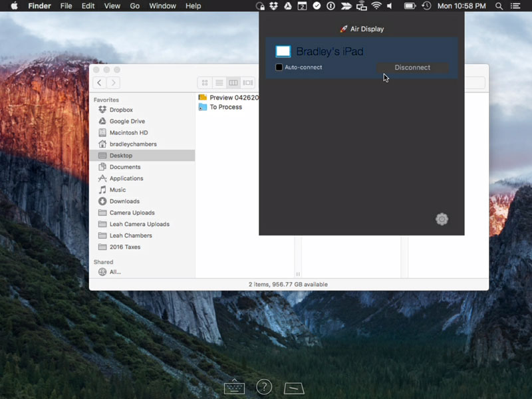Open the Window menu
The height and width of the screenshot is (399, 532).
[162, 6]
